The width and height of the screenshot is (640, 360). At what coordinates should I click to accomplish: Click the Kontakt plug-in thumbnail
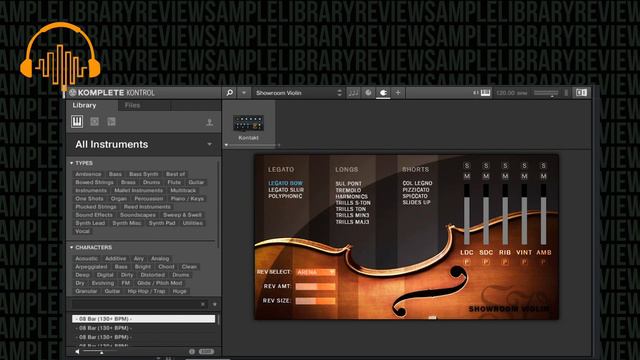[248, 123]
